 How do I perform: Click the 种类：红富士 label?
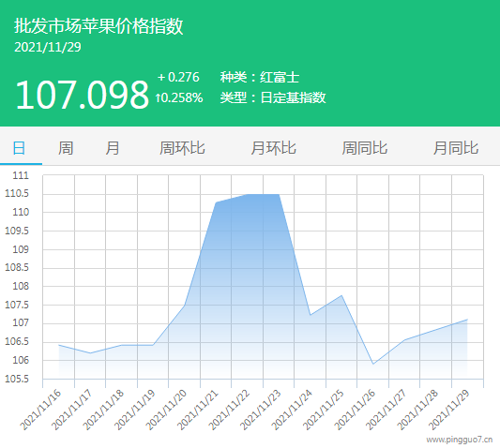260,78
